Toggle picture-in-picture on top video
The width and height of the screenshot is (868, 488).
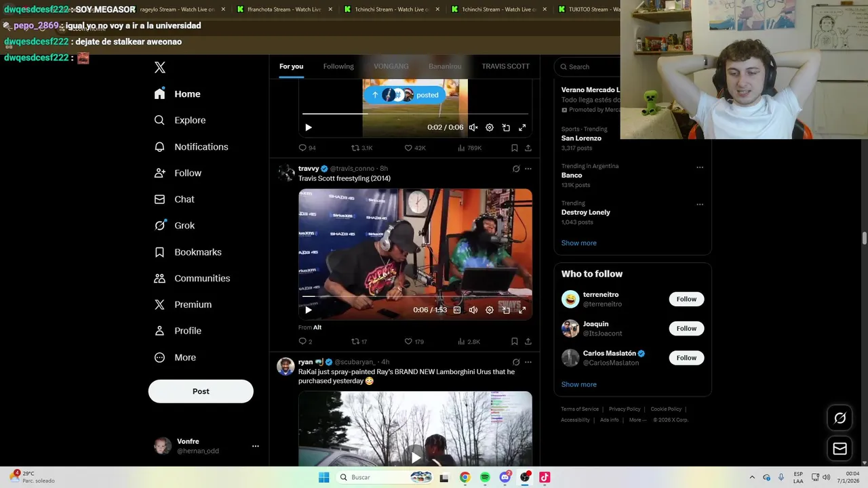click(x=506, y=127)
